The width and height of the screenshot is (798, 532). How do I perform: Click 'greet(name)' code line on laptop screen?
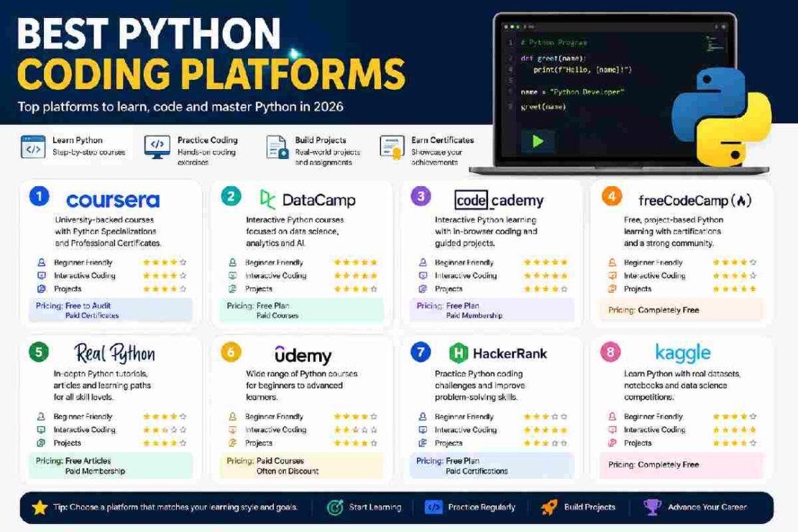(543, 107)
